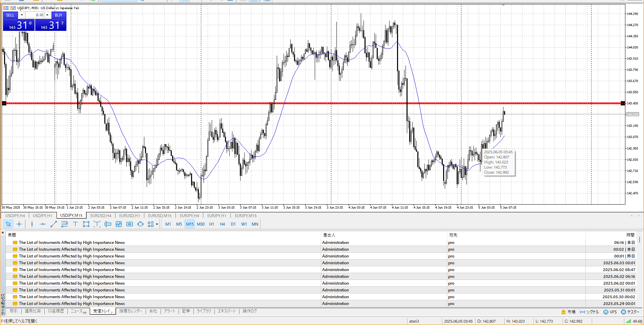Screen dimensions: 644x325
Task: Select the trendline drawing tool
Action: [x=54, y=224]
